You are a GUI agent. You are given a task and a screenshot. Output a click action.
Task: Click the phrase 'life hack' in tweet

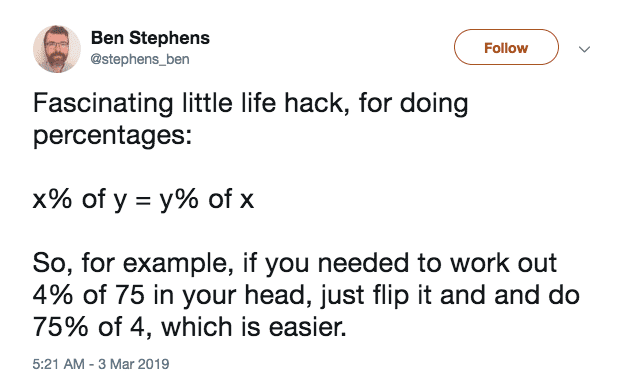[295, 103]
